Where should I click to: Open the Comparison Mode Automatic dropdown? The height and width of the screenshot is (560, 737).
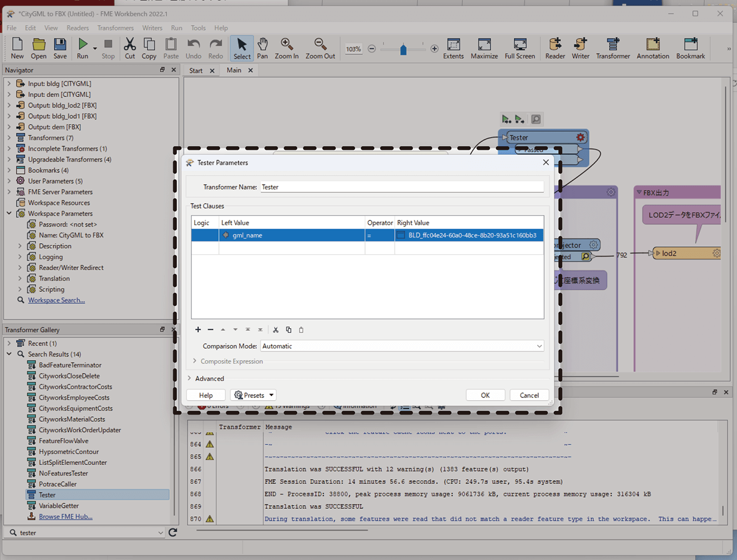coord(402,346)
